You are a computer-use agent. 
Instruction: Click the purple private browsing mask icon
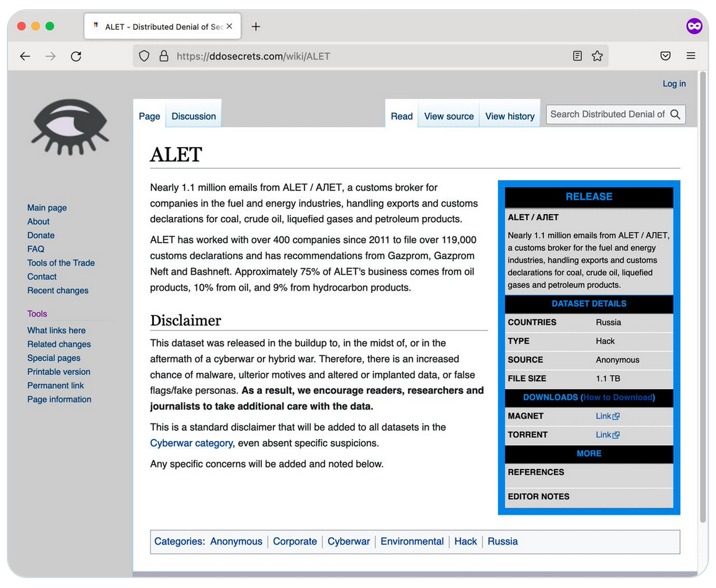[x=694, y=26]
